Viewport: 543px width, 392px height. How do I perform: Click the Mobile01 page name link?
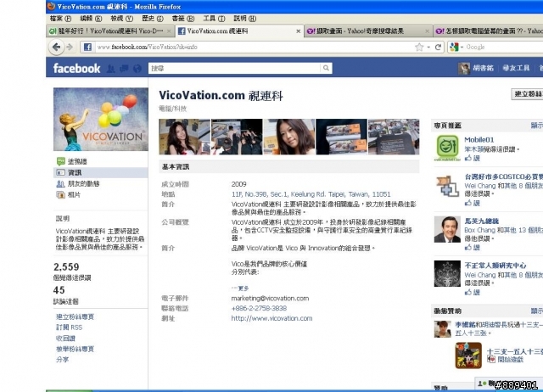[x=479, y=139]
